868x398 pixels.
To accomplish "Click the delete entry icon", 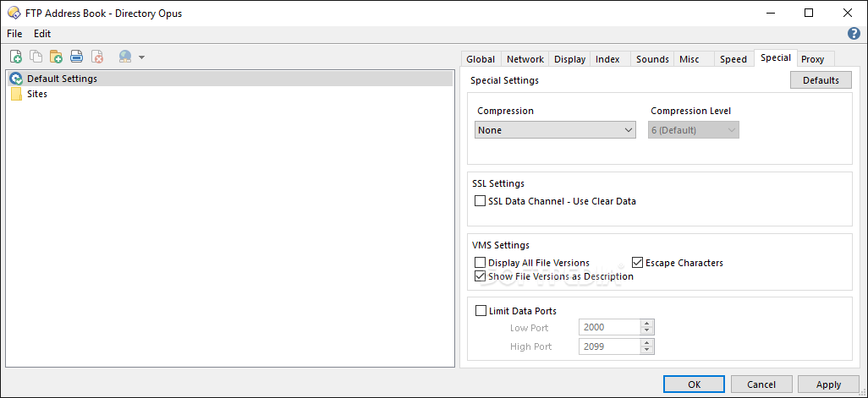I will (x=97, y=57).
